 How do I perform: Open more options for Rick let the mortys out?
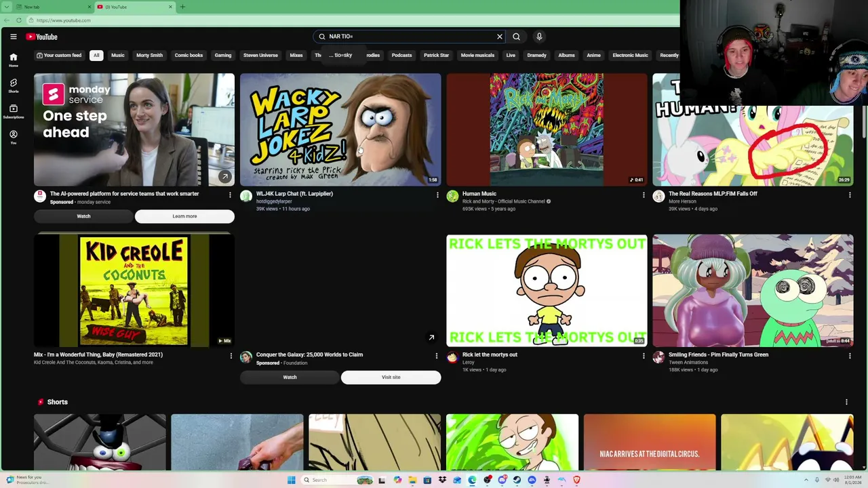(644, 356)
